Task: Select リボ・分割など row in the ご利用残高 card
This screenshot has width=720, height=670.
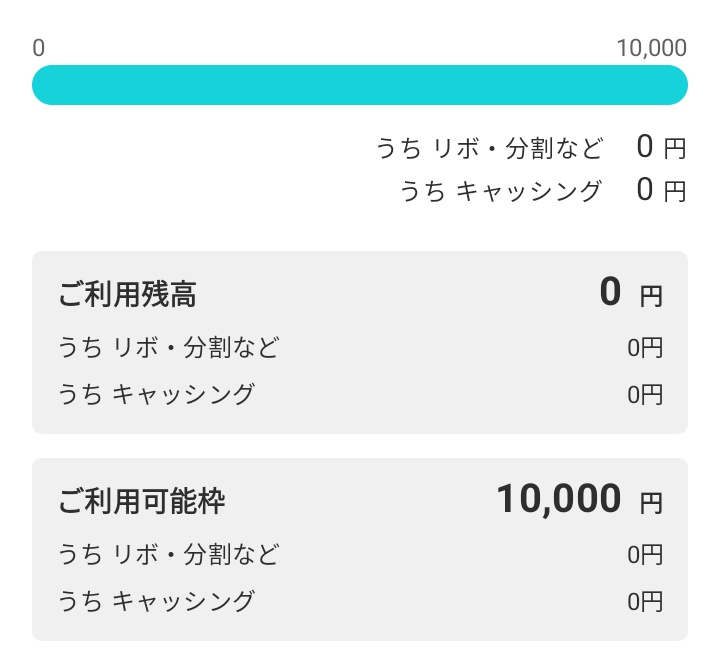Action: [x=360, y=348]
